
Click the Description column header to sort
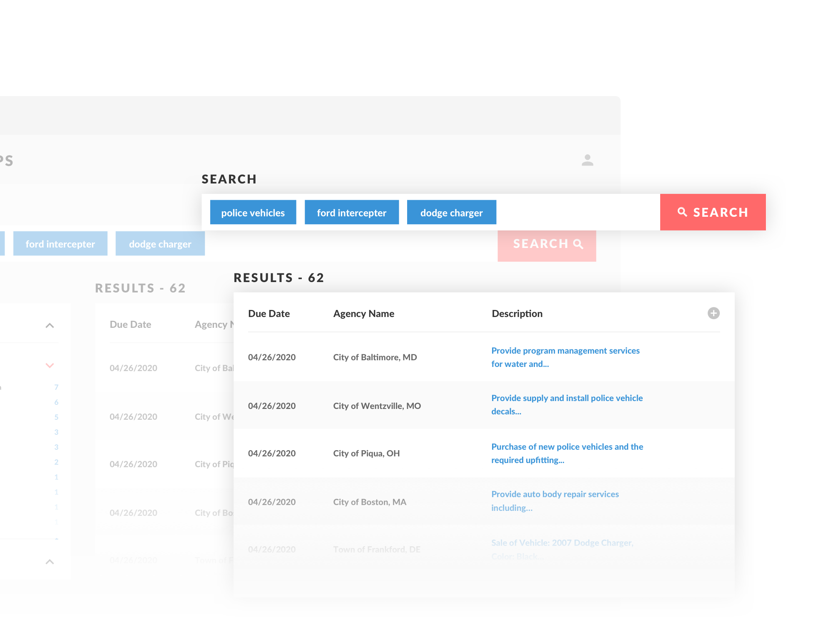coord(517,313)
